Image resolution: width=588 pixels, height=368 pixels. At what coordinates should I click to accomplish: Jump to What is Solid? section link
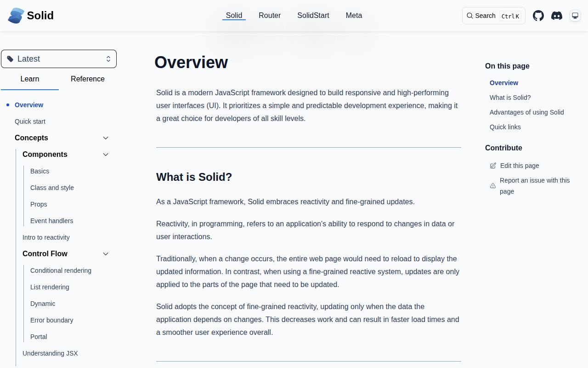[510, 98]
